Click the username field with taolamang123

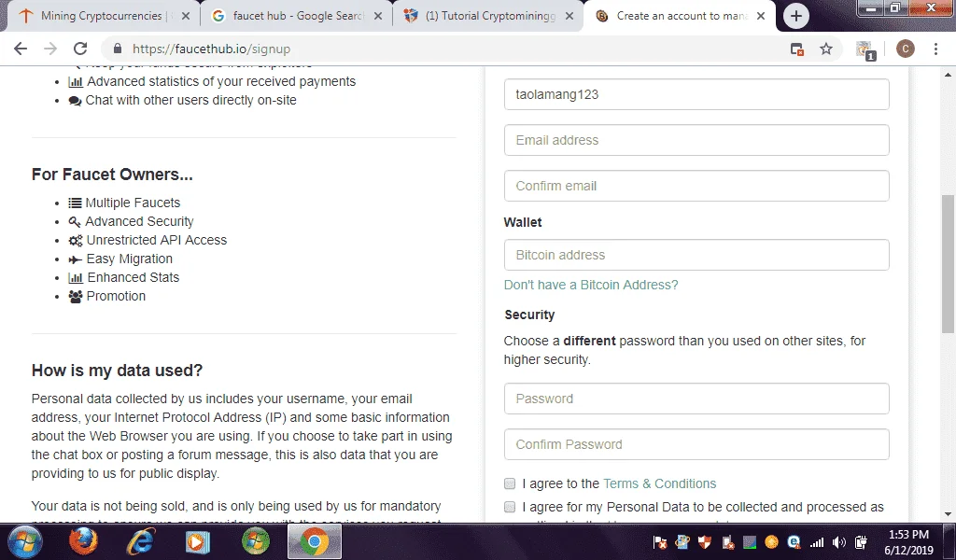[x=696, y=94]
